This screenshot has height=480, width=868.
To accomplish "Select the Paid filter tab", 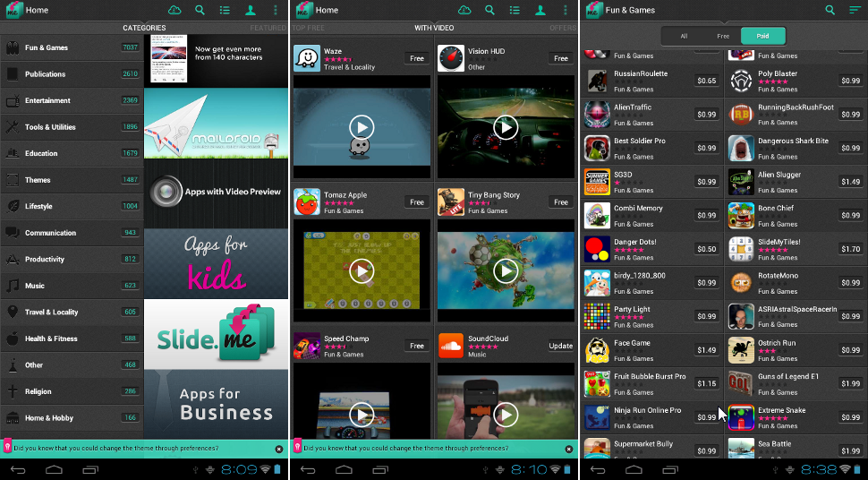I will 762,36.
